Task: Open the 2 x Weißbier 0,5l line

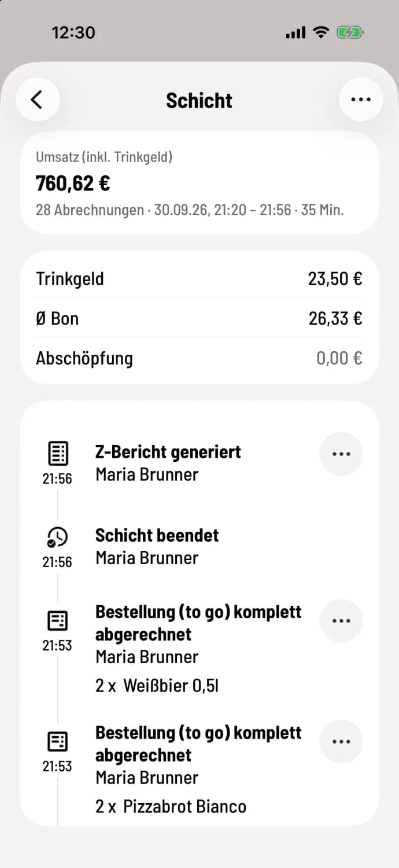Action: [x=157, y=686]
